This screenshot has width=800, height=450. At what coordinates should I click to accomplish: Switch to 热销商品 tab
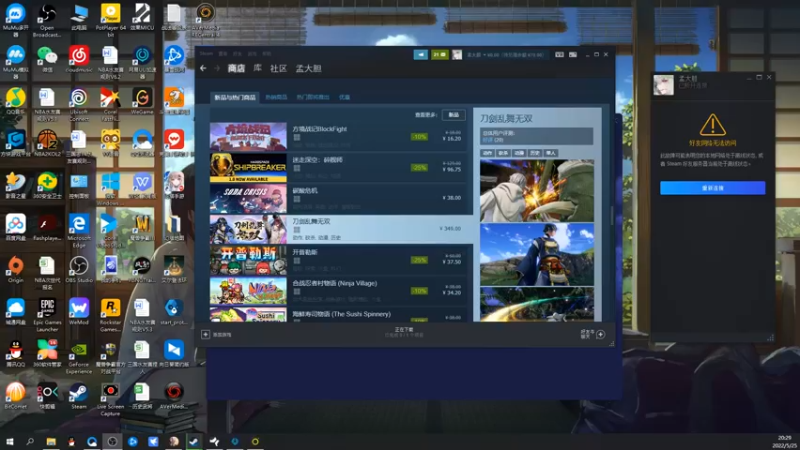[276, 97]
